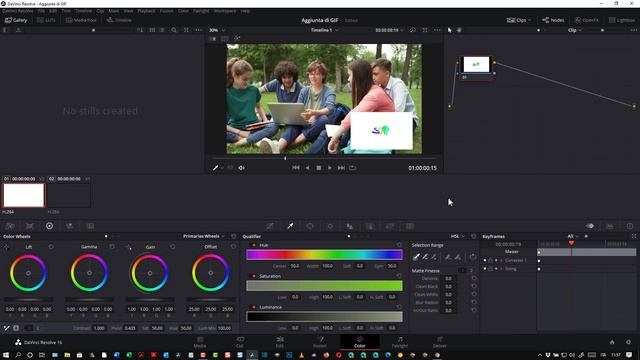Open the viewer timecode dropdown
This screenshot has height=360, width=640.
pos(389,30)
